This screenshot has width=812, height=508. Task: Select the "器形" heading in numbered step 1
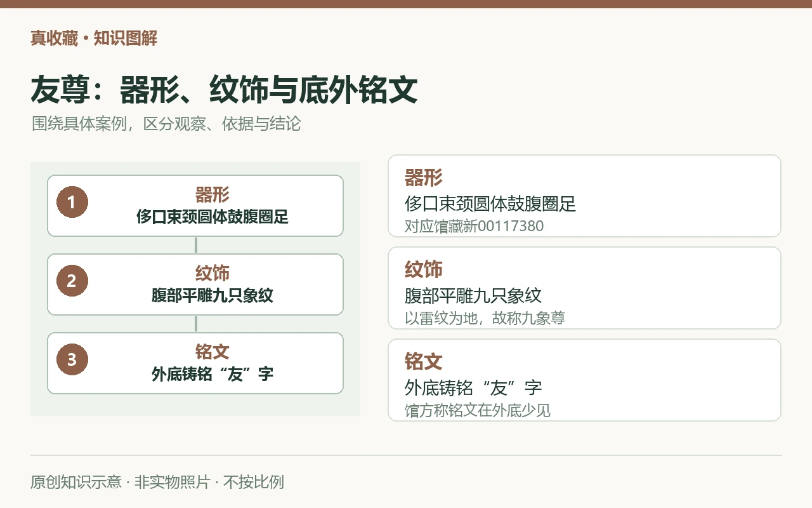(x=212, y=194)
